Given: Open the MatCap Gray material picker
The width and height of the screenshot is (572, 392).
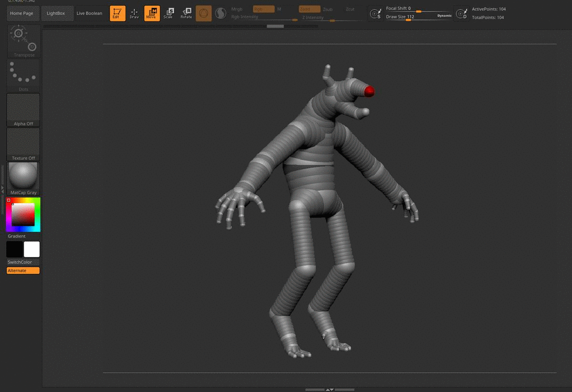Looking at the screenshot, I should click(x=23, y=176).
